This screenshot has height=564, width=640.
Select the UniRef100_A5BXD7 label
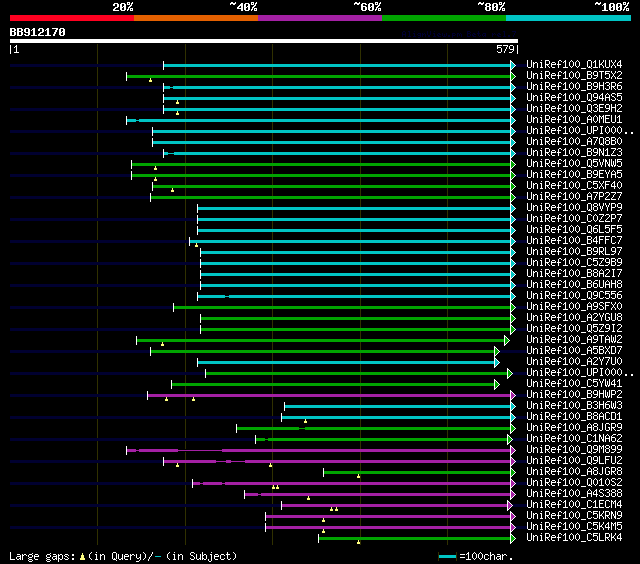coord(574,351)
